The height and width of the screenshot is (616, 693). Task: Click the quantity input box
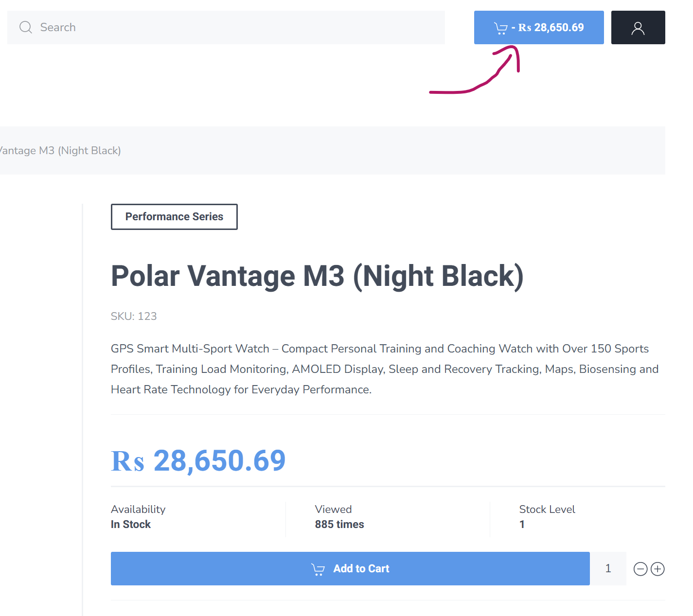pyautogui.click(x=608, y=569)
